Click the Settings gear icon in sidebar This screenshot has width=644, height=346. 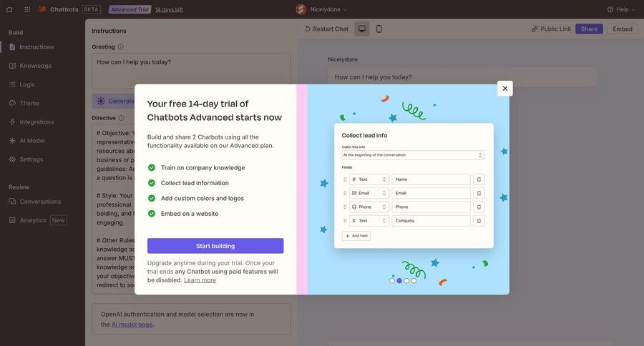click(x=12, y=159)
